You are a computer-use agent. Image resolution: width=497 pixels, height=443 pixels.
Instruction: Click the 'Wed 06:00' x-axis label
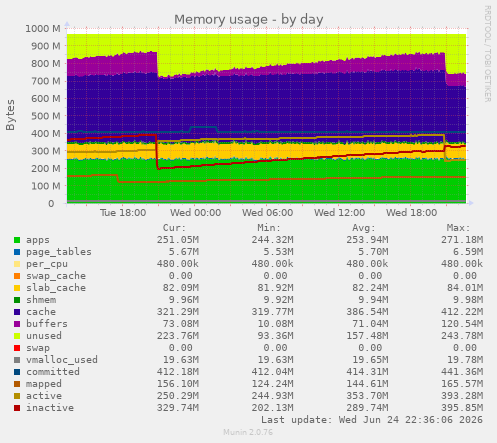tap(267, 213)
